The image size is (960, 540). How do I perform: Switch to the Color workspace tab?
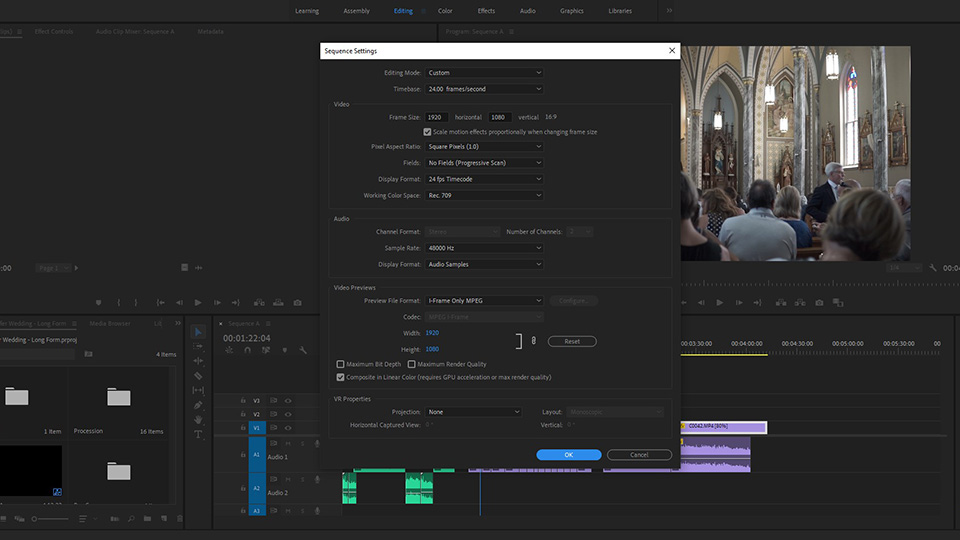tap(445, 11)
